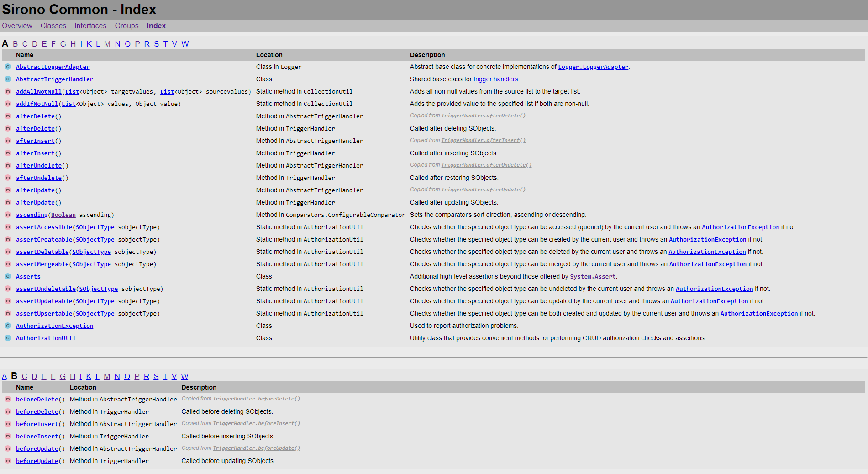
Task: Click class icon beside AuthorizationUtil
Action: click(x=8, y=338)
